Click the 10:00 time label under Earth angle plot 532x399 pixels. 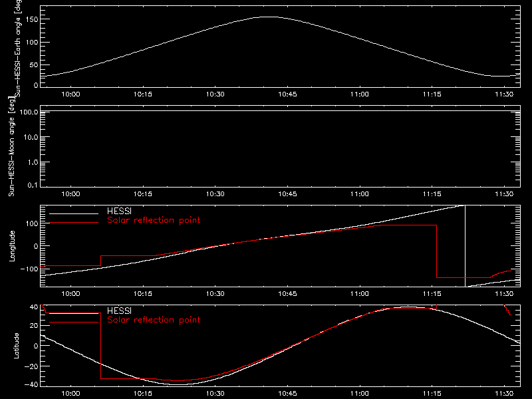point(70,94)
